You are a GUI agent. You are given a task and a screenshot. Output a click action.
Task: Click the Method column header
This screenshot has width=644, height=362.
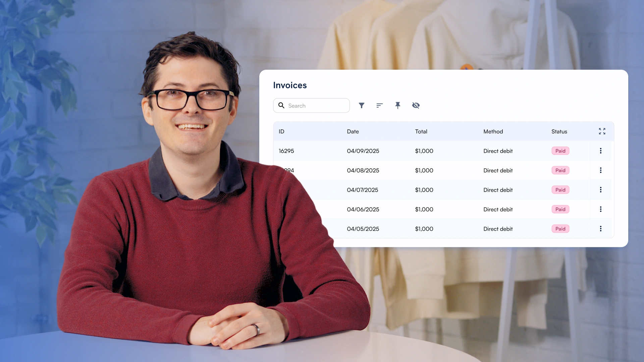[493, 131]
